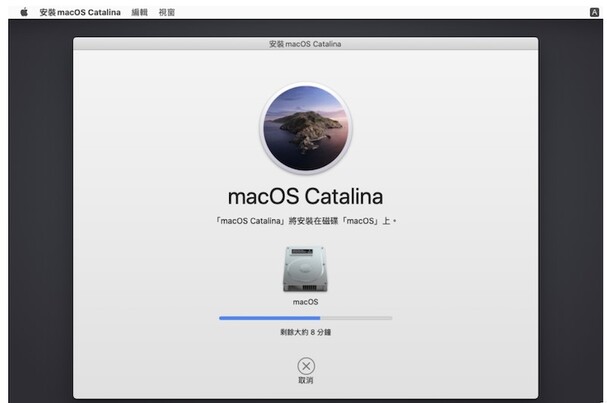Click the install destination description text
Viewport: 607px width, 403px height.
pyautogui.click(x=305, y=220)
